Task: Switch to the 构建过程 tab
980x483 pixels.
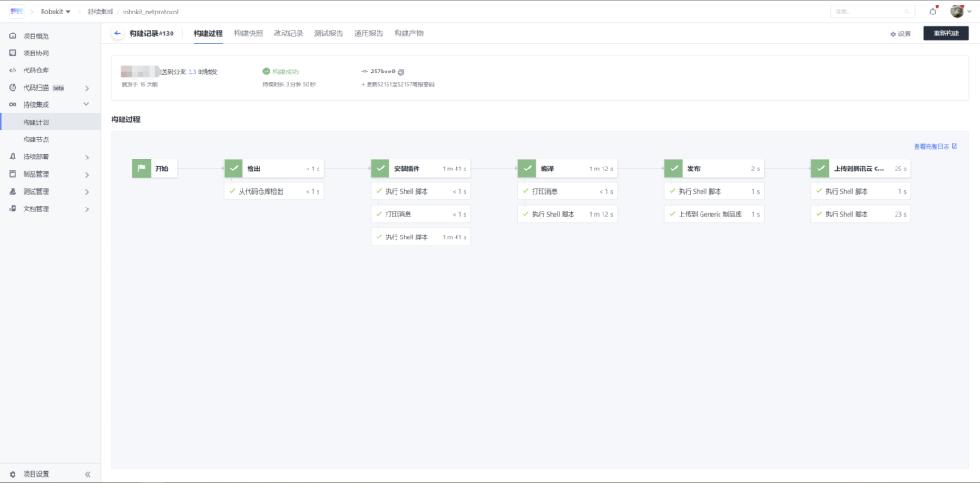Action: [208, 33]
